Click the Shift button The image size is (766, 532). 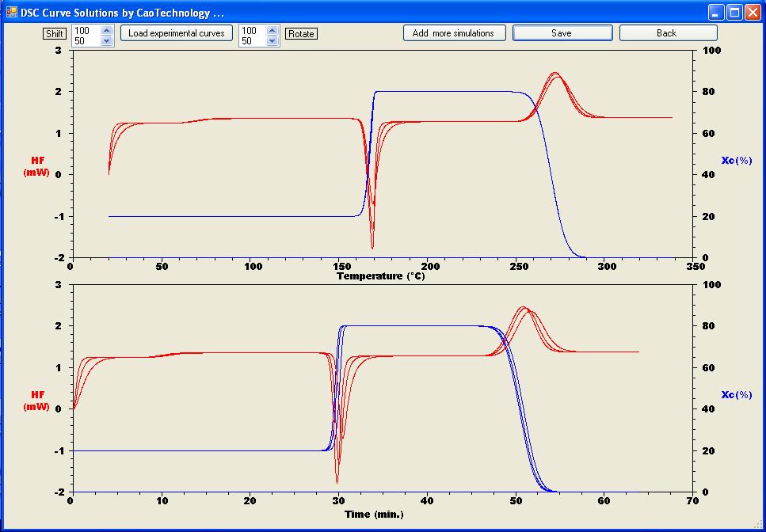pos(55,33)
